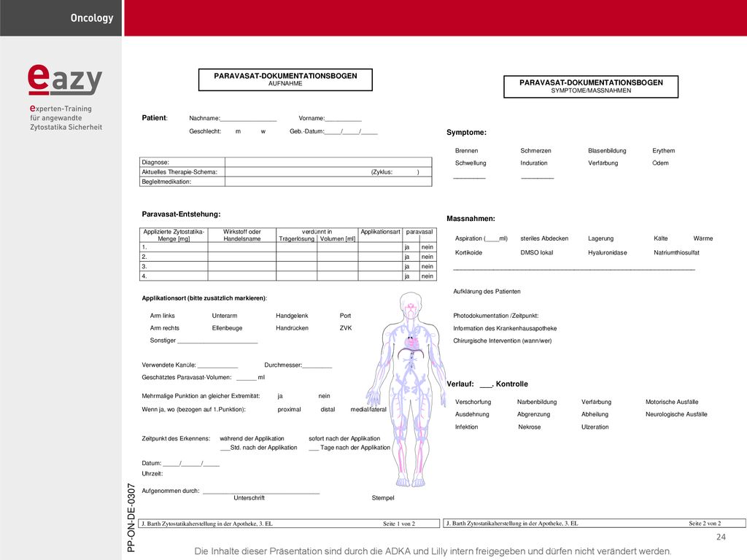Select the Wärme measure

click(703, 238)
